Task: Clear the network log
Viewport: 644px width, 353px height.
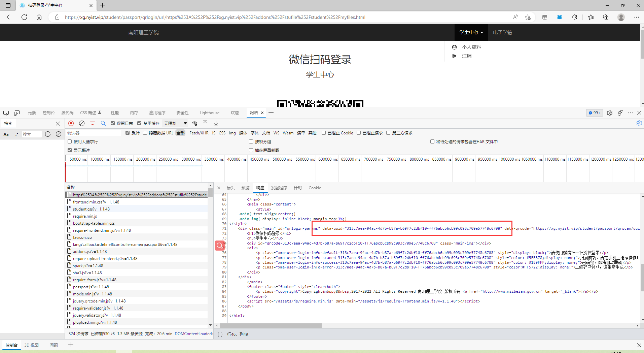Action: pyautogui.click(x=82, y=123)
